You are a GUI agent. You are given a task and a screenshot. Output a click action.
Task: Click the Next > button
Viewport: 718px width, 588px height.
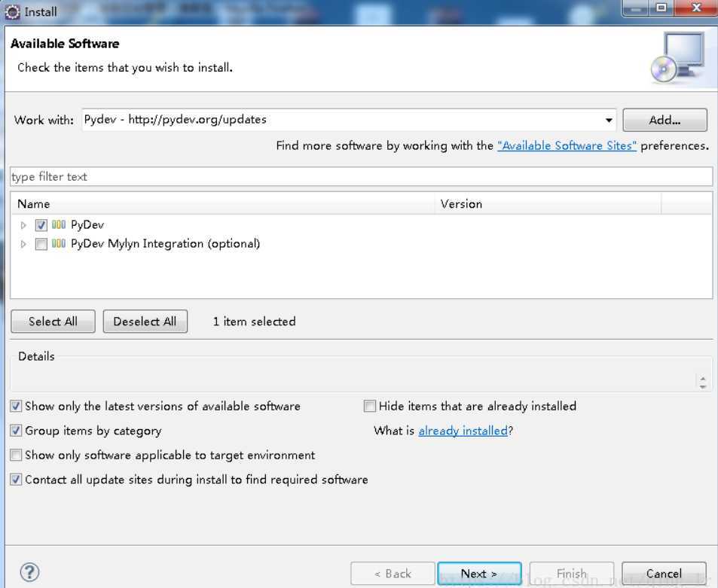(x=479, y=574)
